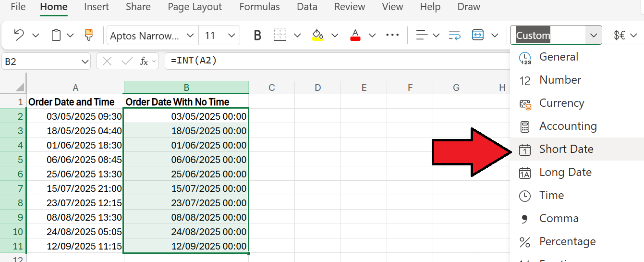Click cell showing 25/06/2025 00:00

[x=186, y=174]
